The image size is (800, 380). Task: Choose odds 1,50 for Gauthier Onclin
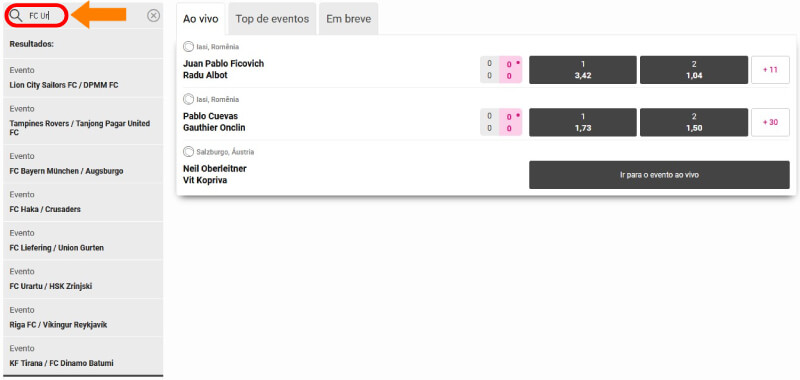click(x=694, y=122)
